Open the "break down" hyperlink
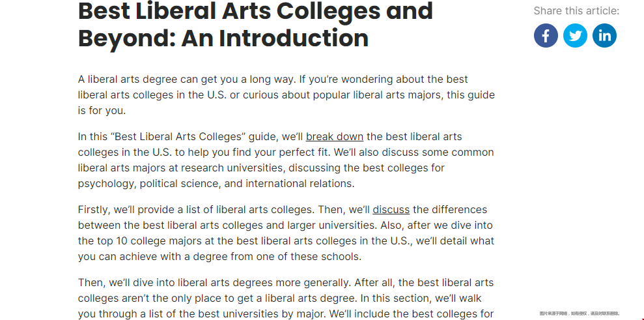This screenshot has width=644, height=320. tap(335, 137)
